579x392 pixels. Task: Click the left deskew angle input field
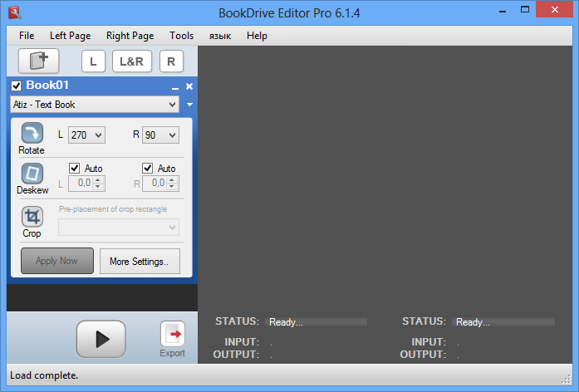pyautogui.click(x=81, y=183)
